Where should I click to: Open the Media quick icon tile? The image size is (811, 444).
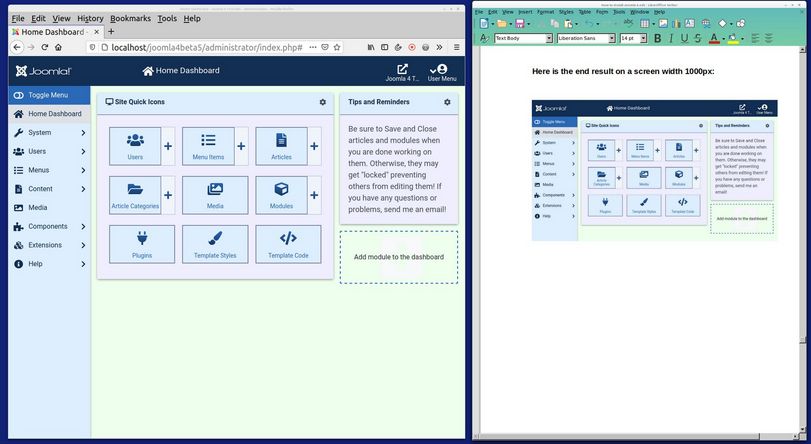pos(215,194)
